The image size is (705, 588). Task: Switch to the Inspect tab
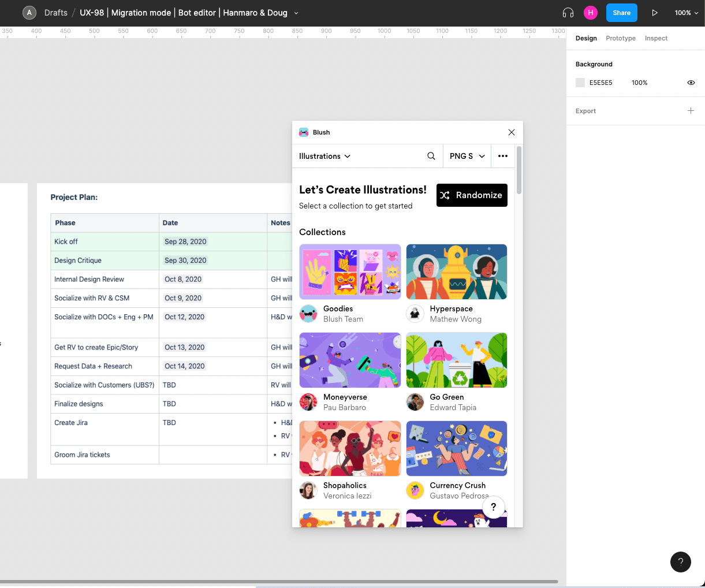click(656, 38)
